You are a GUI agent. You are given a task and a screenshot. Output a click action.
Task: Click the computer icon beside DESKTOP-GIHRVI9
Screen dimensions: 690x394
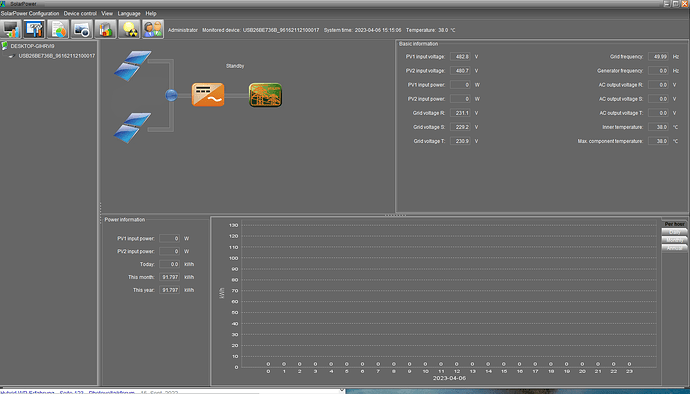4,45
